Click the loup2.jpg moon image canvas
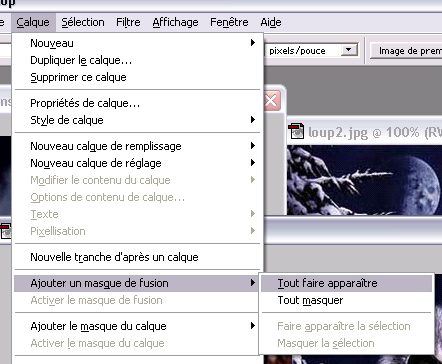 (x=365, y=180)
